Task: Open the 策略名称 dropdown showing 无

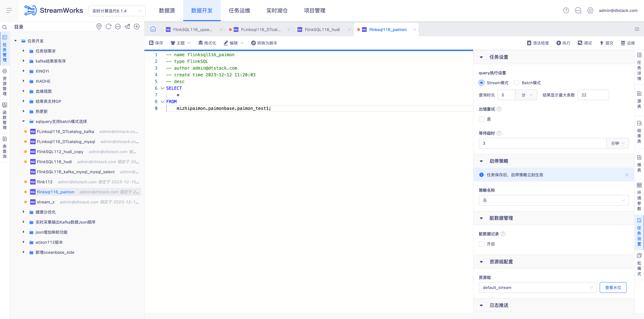Action: pos(554,200)
